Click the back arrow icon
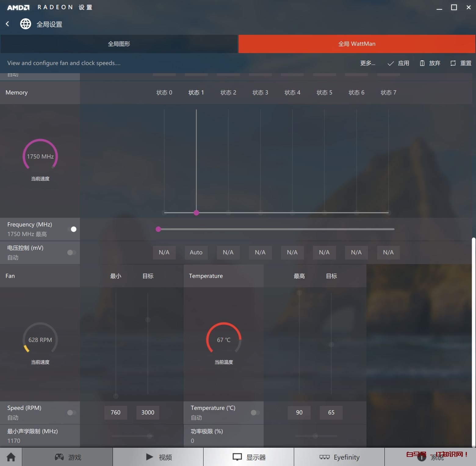This screenshot has width=476, height=466. click(x=8, y=24)
